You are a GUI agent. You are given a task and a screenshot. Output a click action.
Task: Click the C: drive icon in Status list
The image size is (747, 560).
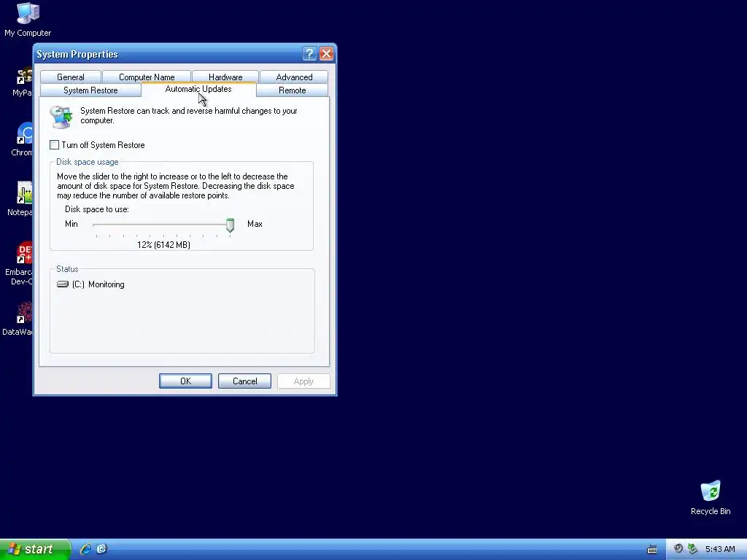63,284
